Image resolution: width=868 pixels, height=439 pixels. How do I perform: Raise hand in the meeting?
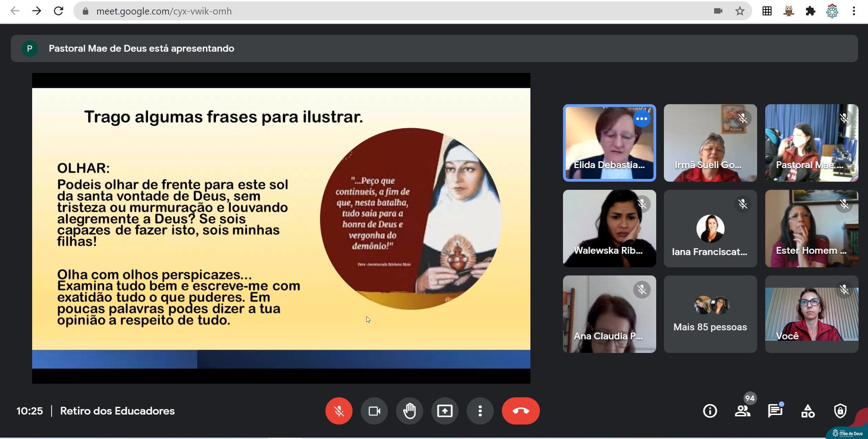(409, 411)
